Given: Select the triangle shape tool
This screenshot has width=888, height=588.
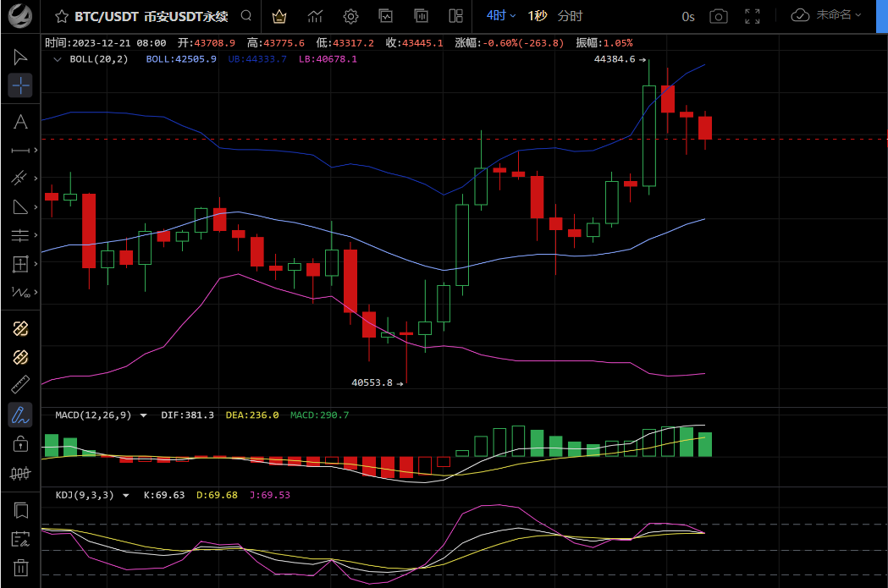Looking at the screenshot, I should tap(20, 206).
